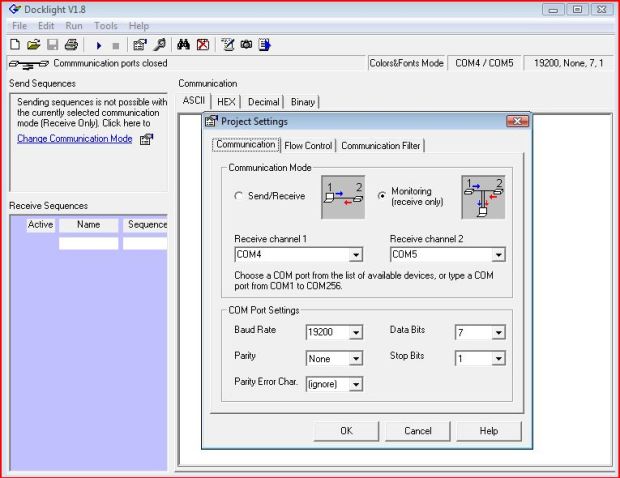Image resolution: width=620 pixels, height=478 pixels.
Task: Switch to the ASCII view tab
Action: (194, 100)
